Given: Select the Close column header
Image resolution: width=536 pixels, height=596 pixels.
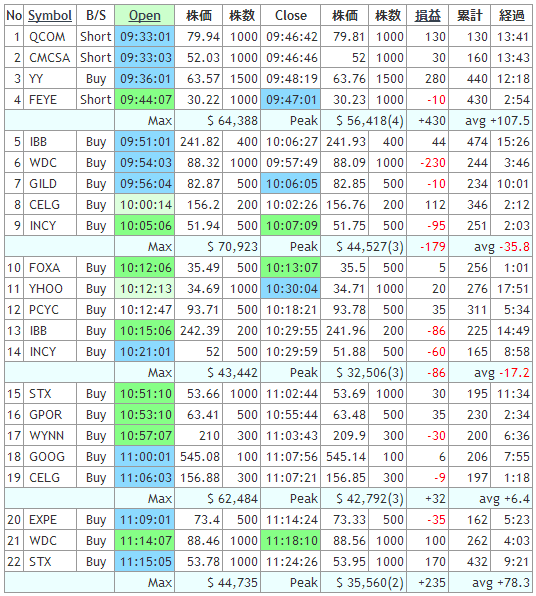Looking at the screenshot, I should pos(290,16).
